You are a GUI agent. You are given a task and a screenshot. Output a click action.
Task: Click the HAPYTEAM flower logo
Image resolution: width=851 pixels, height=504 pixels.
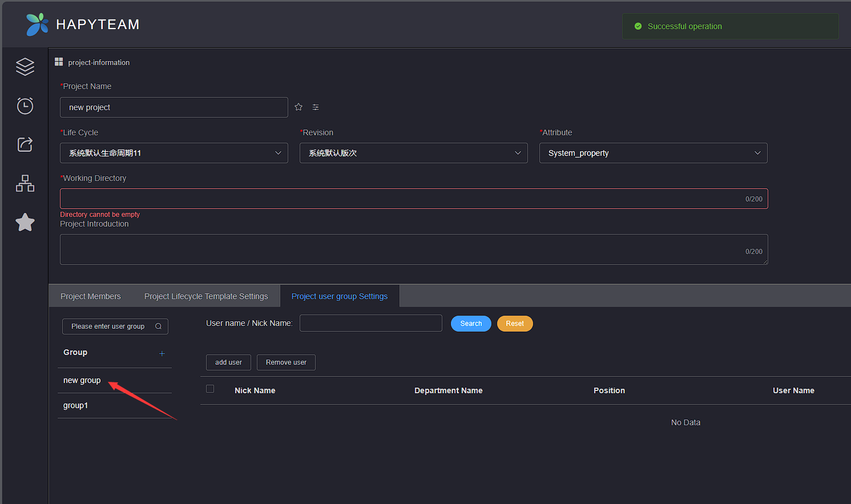(38, 24)
